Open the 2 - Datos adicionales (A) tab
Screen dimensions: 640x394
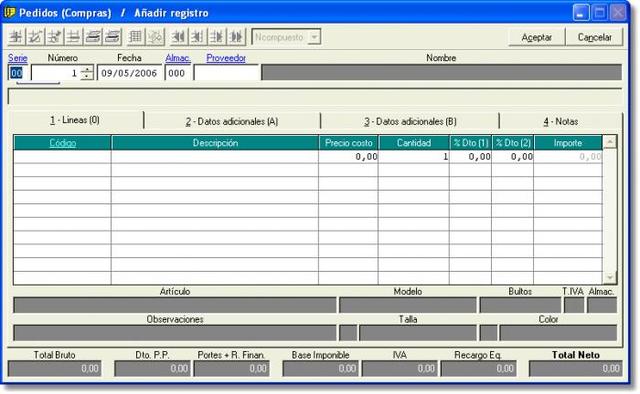(x=232, y=122)
